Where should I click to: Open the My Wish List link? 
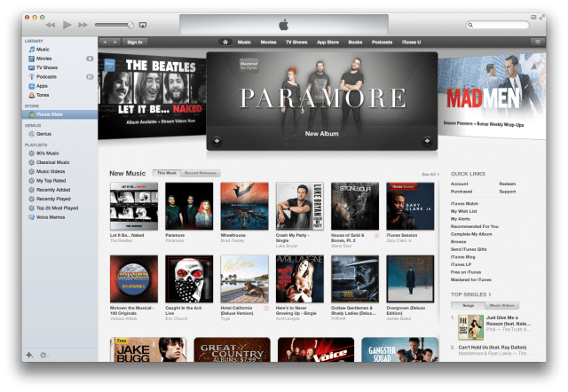463,211
